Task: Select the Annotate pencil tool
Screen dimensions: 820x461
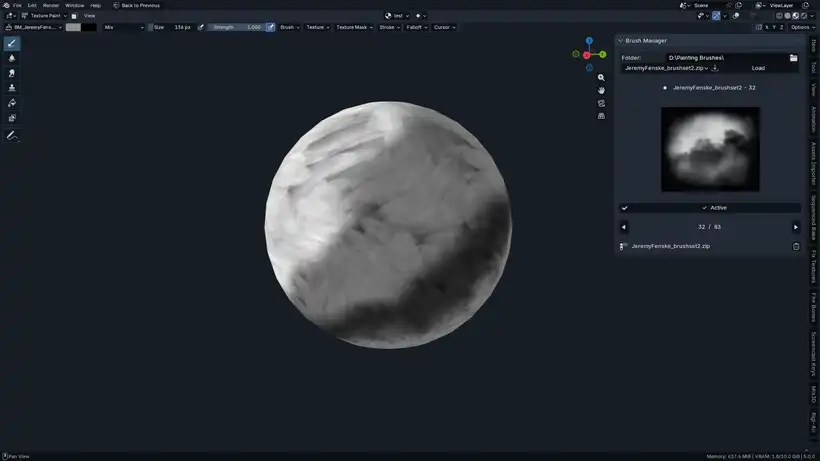Action: tap(12, 135)
